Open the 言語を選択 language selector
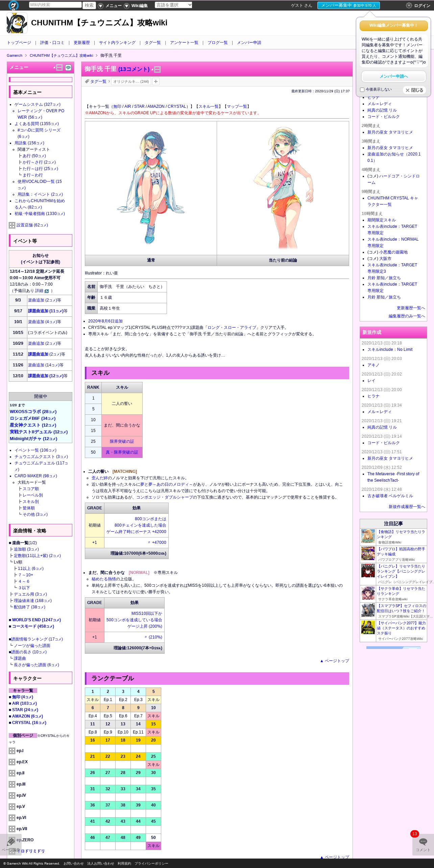The width and height of the screenshot is (434, 868). coord(173,5)
